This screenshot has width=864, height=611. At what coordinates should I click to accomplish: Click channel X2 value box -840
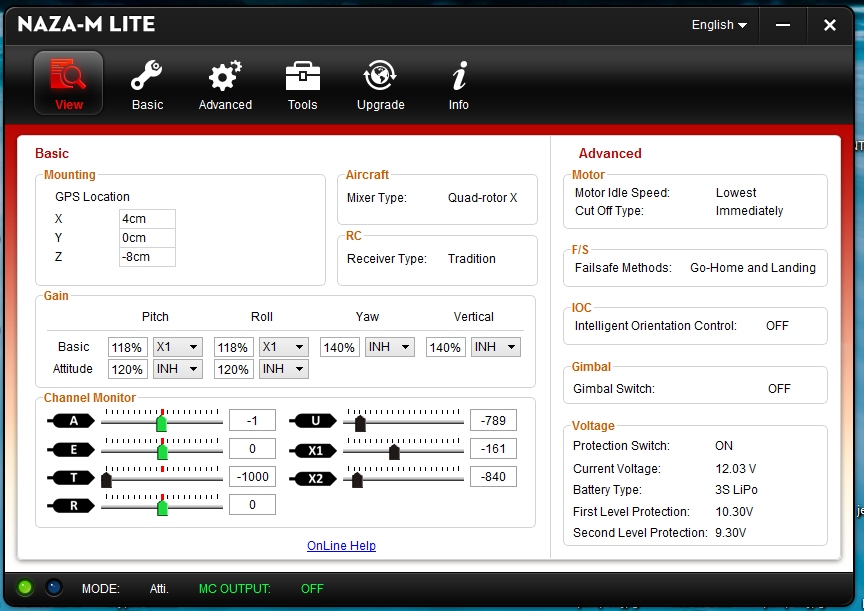point(493,477)
